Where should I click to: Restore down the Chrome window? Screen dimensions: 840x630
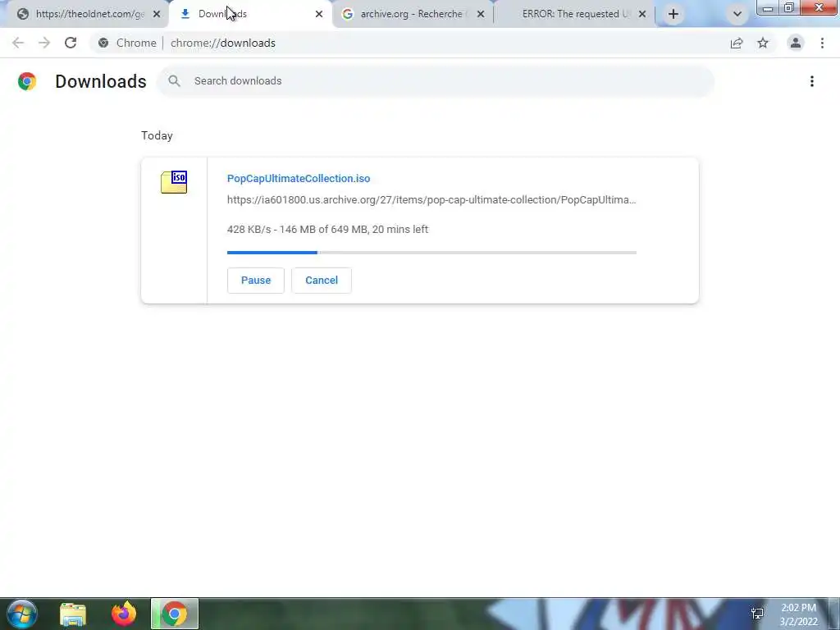tap(789, 7)
